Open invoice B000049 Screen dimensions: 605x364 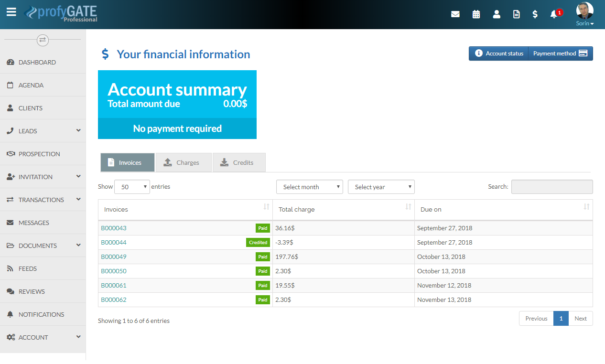pos(114,257)
